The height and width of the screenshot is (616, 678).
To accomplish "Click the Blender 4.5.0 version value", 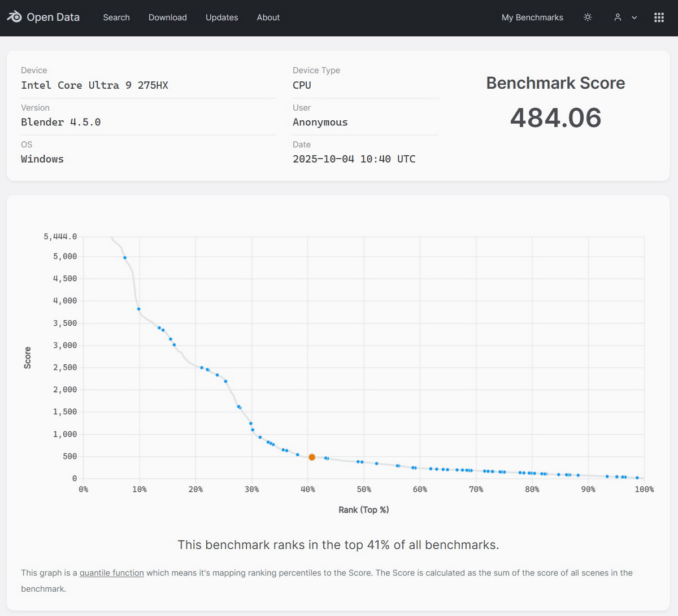I will [x=60, y=122].
